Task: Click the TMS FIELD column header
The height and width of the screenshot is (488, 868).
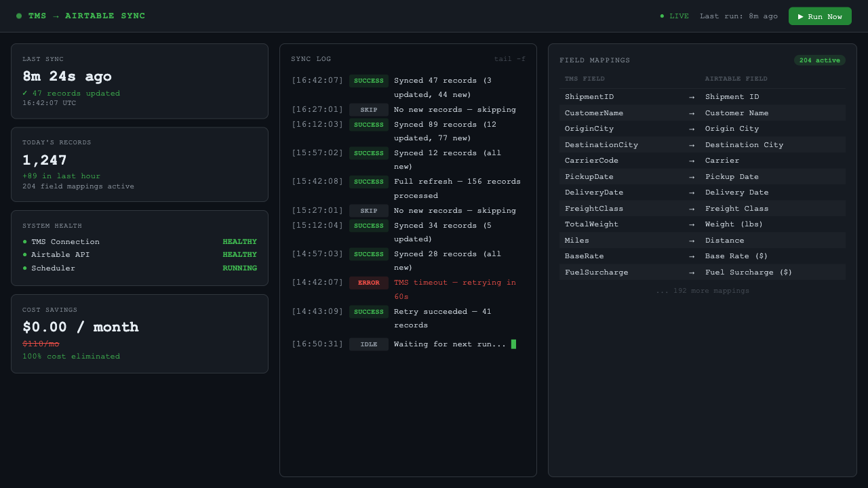Action: pyautogui.click(x=585, y=79)
